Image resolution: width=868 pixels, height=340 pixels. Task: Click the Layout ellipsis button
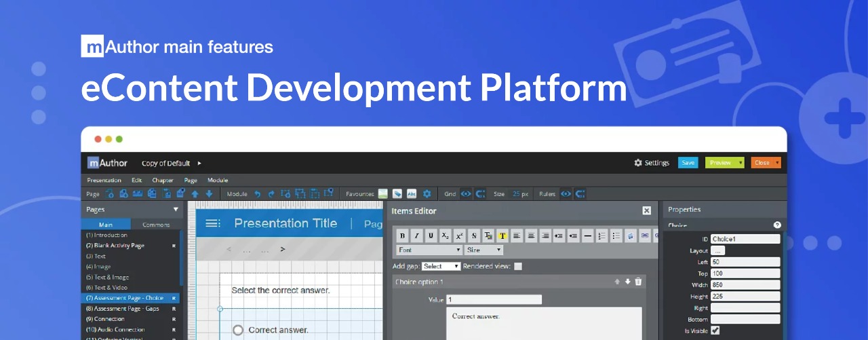(x=717, y=250)
